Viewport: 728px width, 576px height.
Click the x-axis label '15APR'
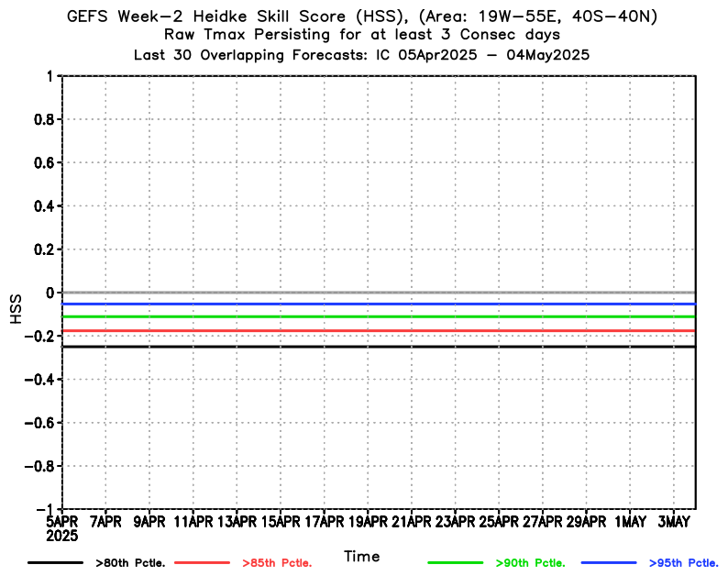[x=281, y=522]
